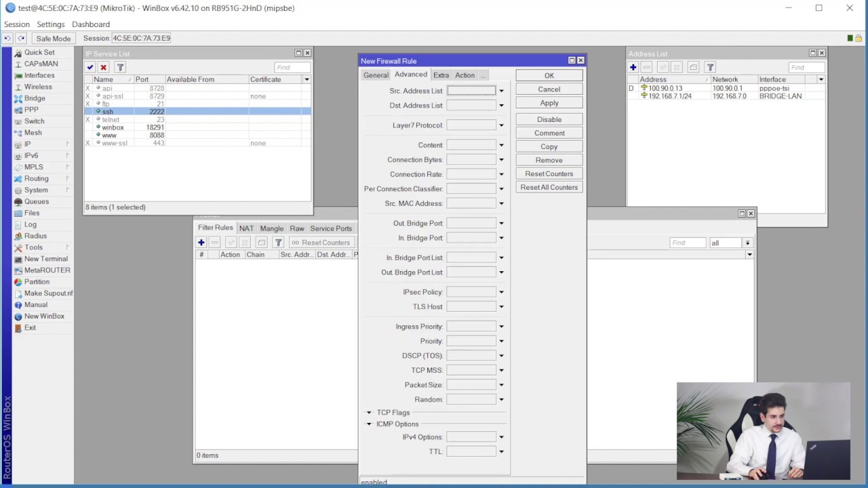Open Partition in the sidebar
868x488 pixels.
[x=37, y=281]
